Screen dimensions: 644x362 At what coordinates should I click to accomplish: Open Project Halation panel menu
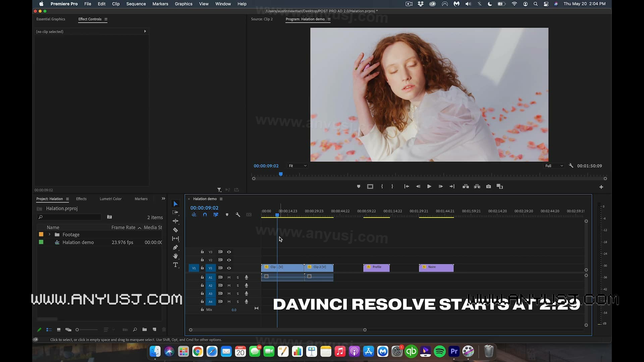[x=67, y=199]
